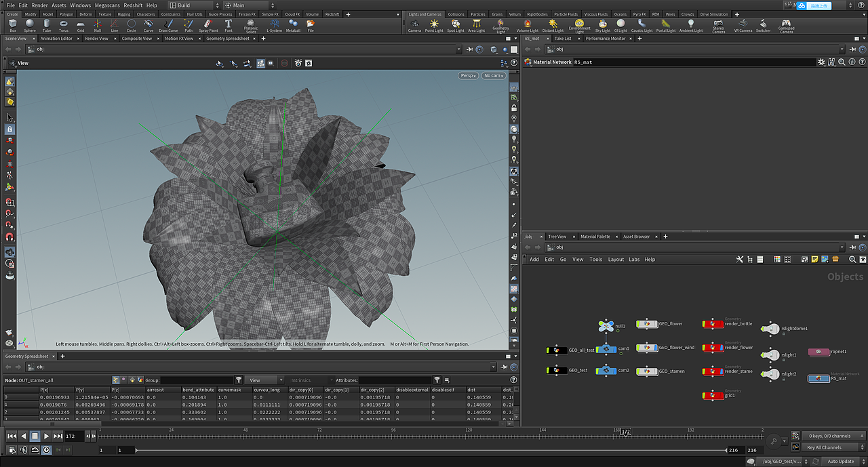Open the Redshift menu
Screen dimensions: 868x467
click(133, 5)
